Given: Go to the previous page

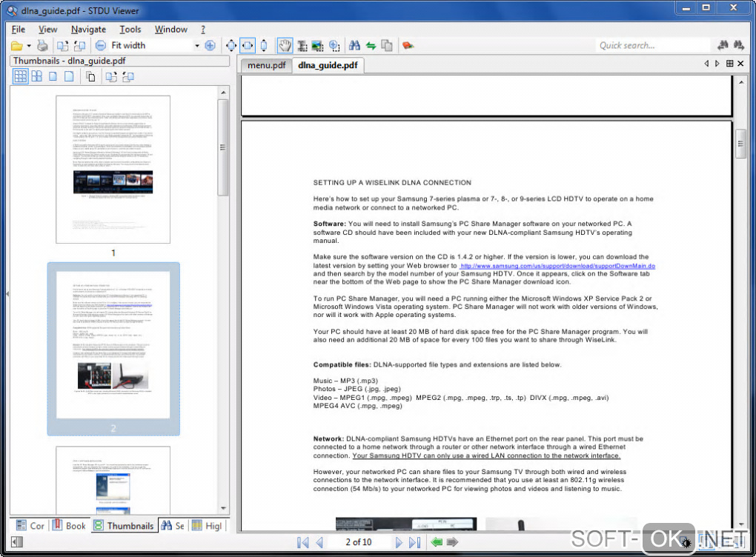Looking at the screenshot, I should [319, 542].
